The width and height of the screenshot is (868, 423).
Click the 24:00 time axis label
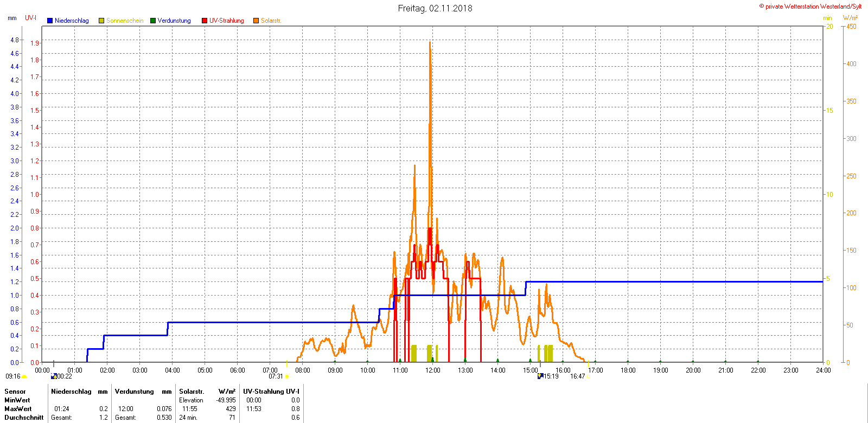point(824,370)
